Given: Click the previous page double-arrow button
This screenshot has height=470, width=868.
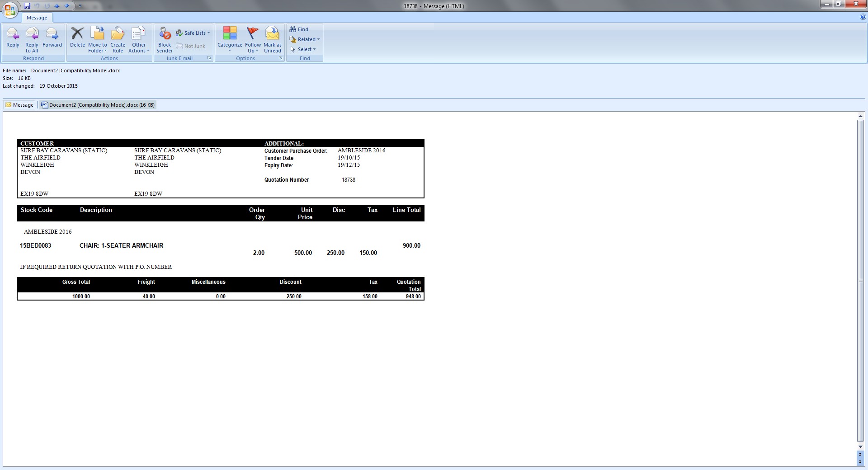Looking at the screenshot, I should tap(860, 454).
